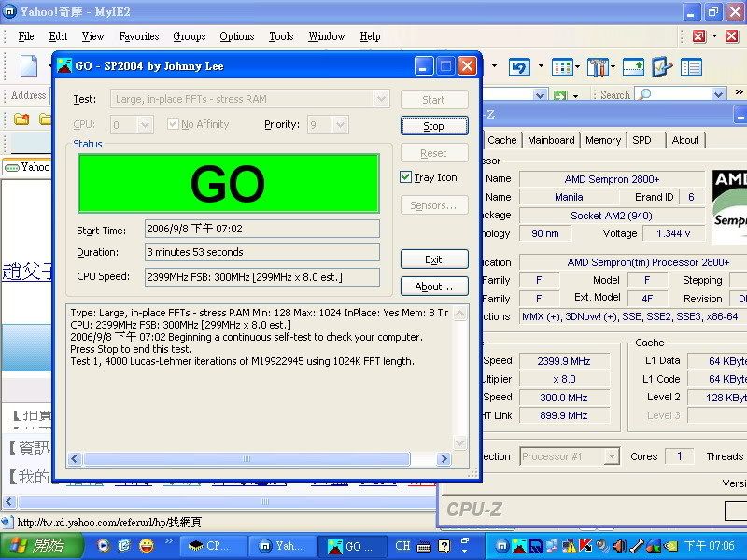
Task: Click the green NVIDIA tray icon
Action: tap(670, 546)
